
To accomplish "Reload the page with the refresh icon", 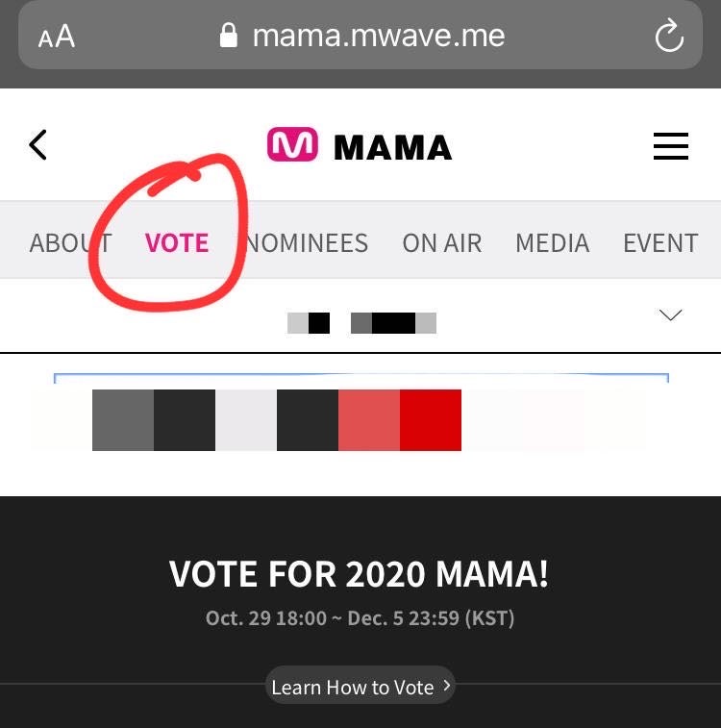I will [x=668, y=38].
